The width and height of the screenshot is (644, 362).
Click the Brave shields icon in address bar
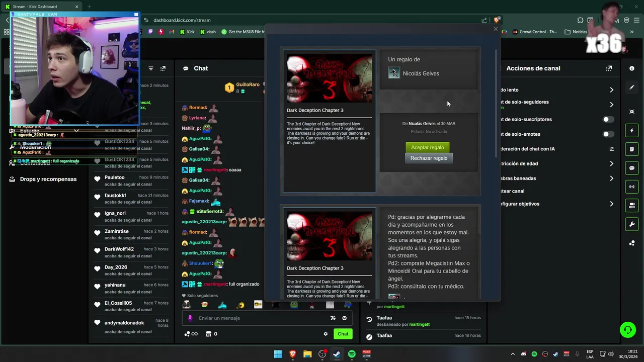tap(497, 20)
